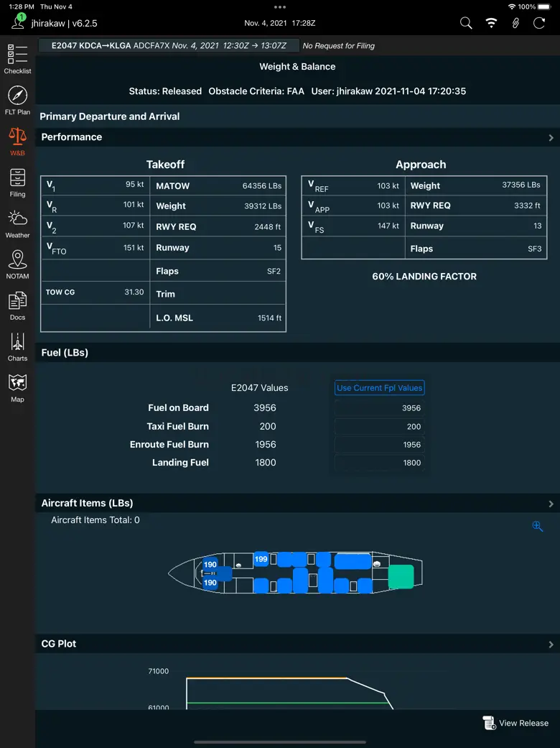Image resolution: width=560 pixels, height=748 pixels.
Task: Select the green cargo compartment
Action: [x=401, y=577]
